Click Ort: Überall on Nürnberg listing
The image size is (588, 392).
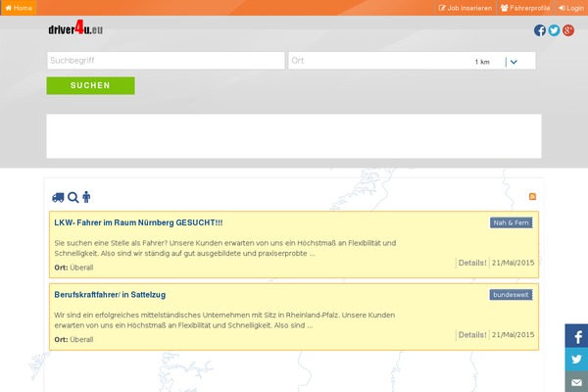pos(73,268)
